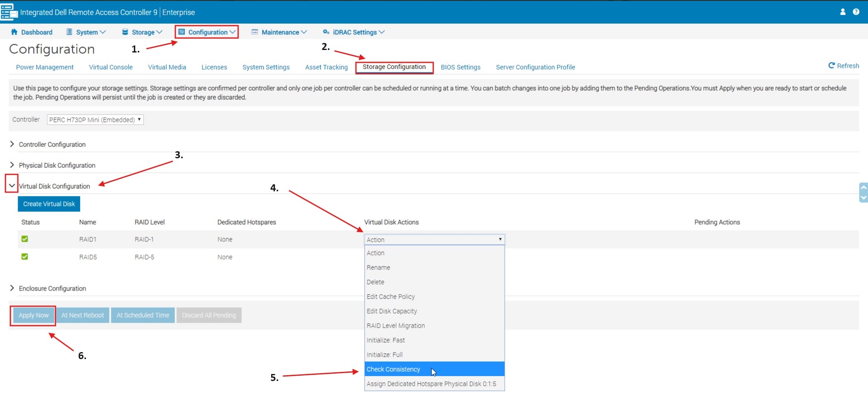Switch to Power Management tab
Image resolution: width=868 pixels, height=393 pixels.
tap(45, 67)
